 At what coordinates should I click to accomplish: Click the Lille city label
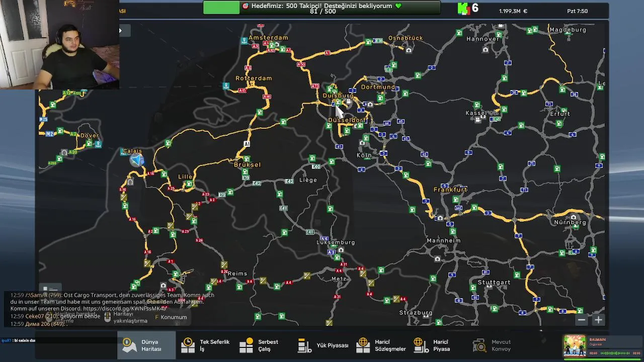pyautogui.click(x=185, y=177)
